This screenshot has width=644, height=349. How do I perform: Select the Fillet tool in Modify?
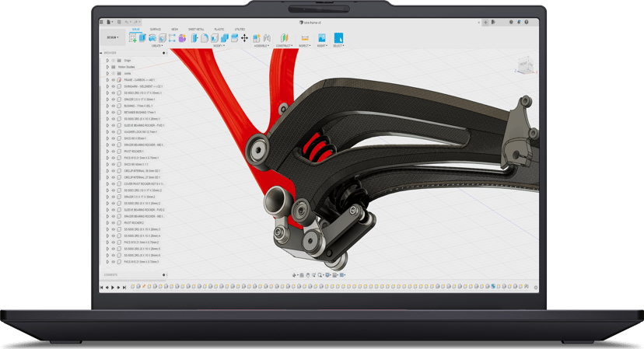click(205, 38)
